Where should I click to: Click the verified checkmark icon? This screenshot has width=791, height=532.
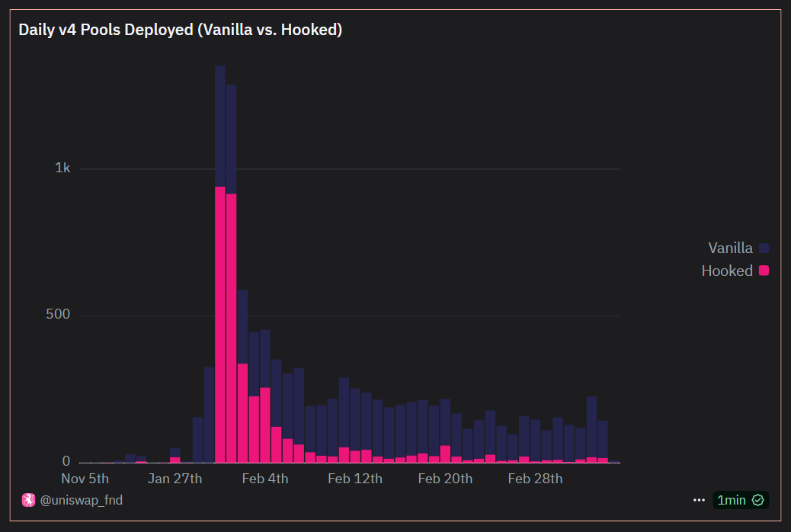pyautogui.click(x=757, y=500)
